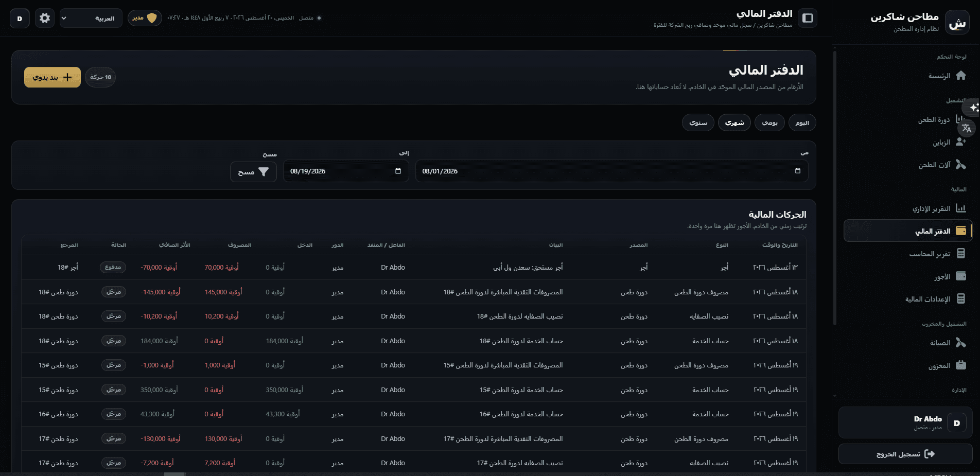Image resolution: width=980 pixels, height=476 pixels.
Task: Select the يومي period filter
Action: tap(769, 122)
